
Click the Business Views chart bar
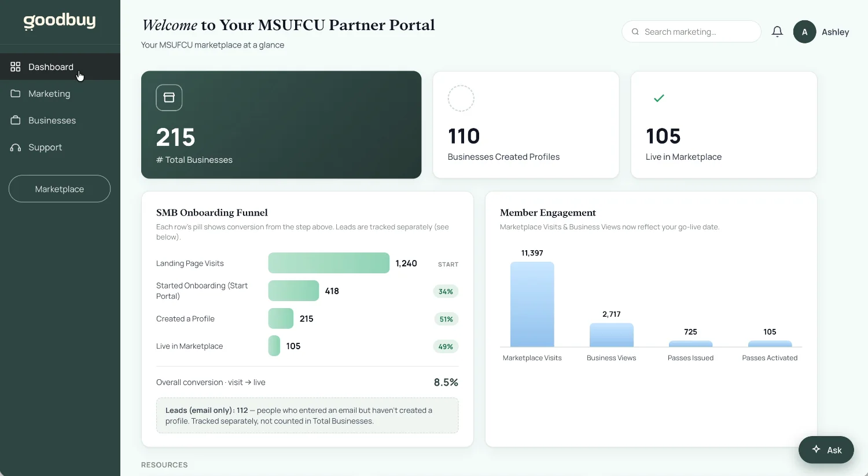pyautogui.click(x=612, y=335)
